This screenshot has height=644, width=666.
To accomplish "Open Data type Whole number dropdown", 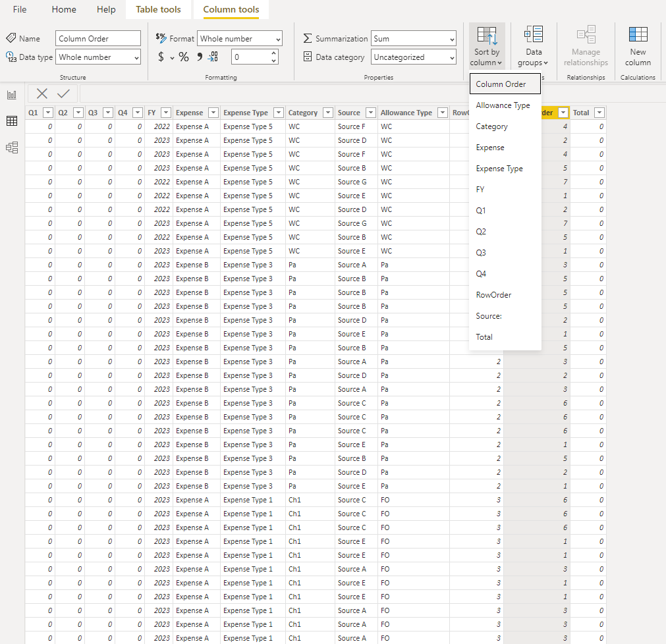I will (98, 57).
